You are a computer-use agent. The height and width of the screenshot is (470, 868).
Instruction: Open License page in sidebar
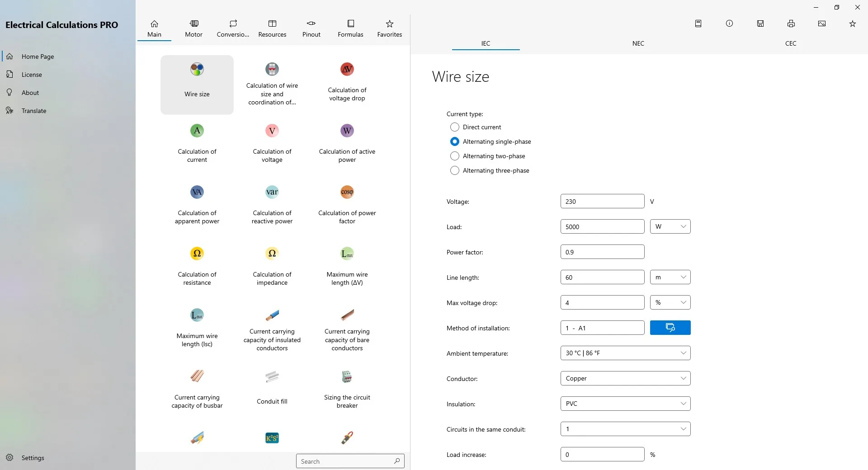(68, 75)
